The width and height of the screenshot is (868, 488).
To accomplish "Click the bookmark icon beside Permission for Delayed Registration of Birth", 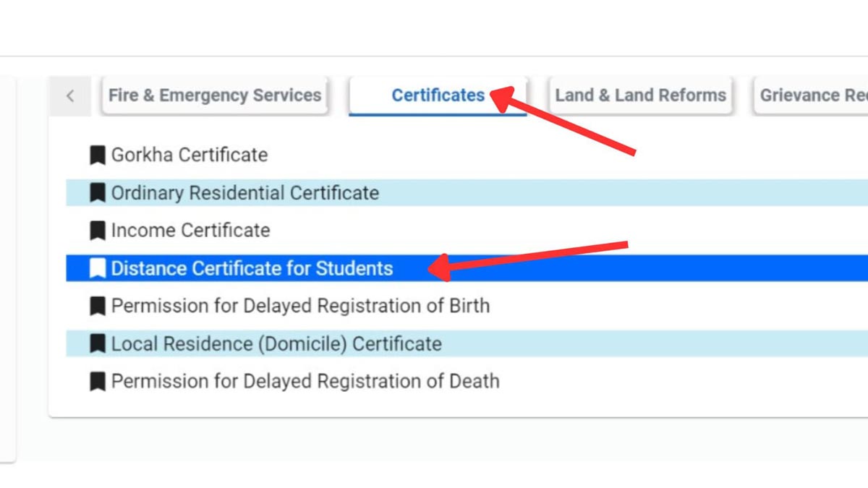I will click(x=97, y=305).
